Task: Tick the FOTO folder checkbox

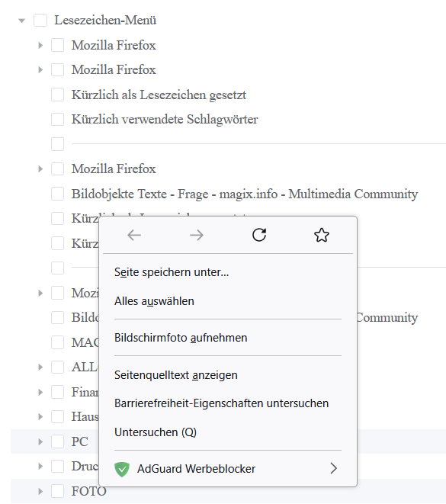Action: pyautogui.click(x=57, y=491)
